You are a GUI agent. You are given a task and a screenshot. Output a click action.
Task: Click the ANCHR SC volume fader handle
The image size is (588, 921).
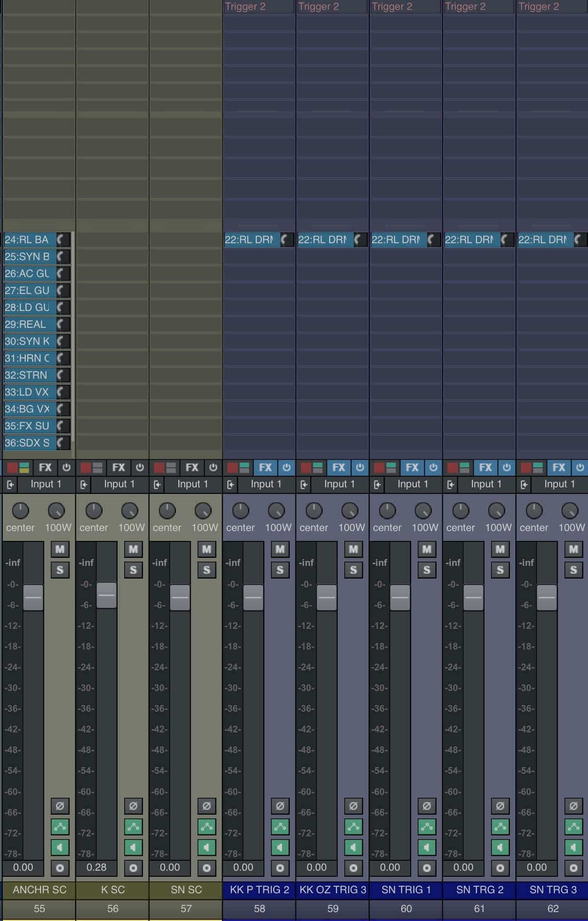tap(33, 597)
